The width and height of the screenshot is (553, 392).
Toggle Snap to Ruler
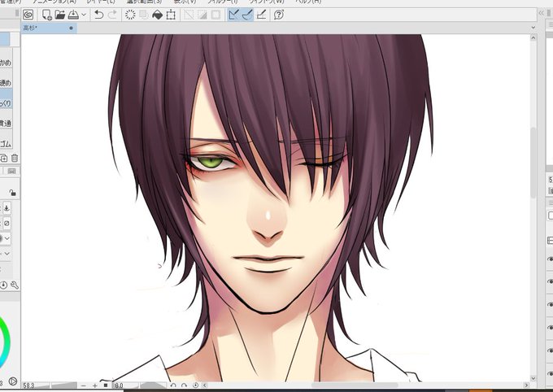click(x=233, y=15)
